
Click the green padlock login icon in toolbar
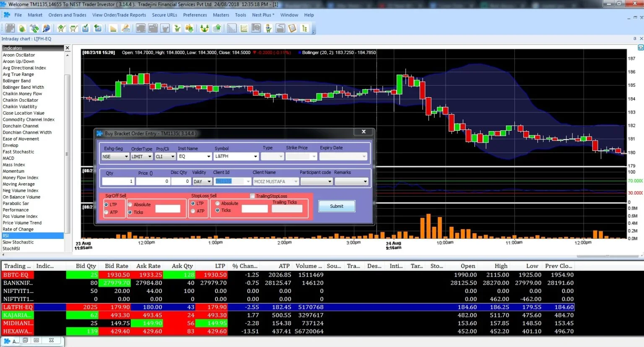click(x=22, y=28)
